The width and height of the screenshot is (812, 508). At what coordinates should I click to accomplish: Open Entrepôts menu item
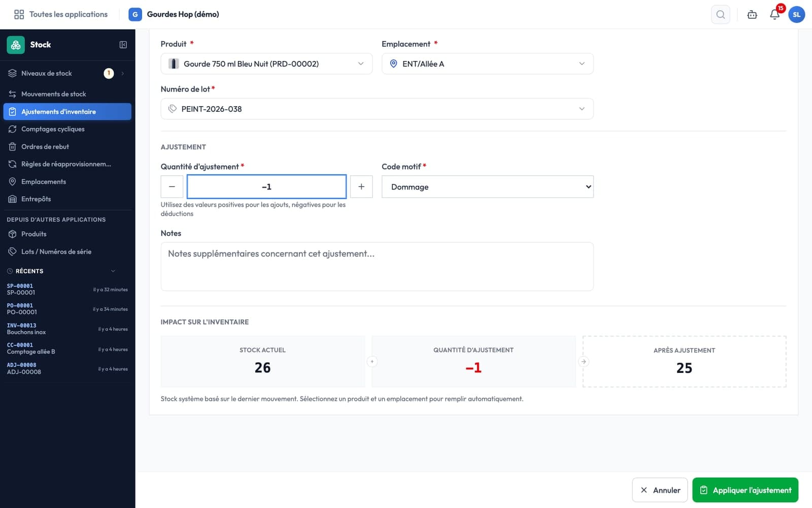point(36,199)
